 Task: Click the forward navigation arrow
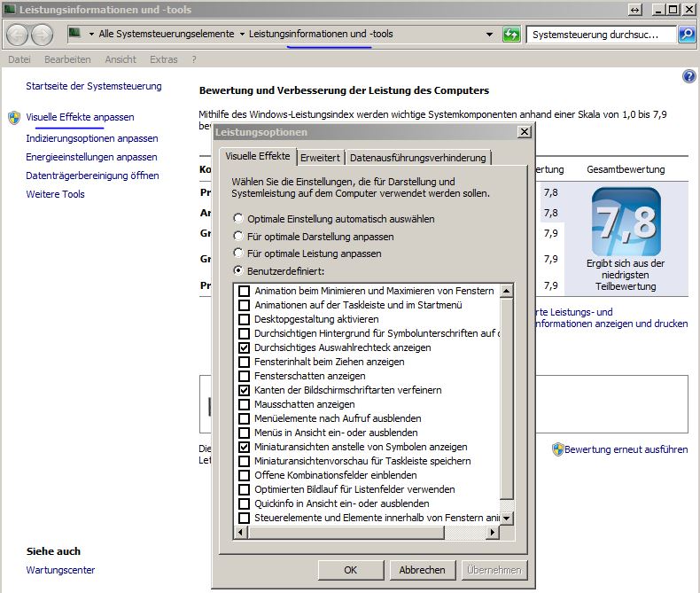tap(42, 35)
